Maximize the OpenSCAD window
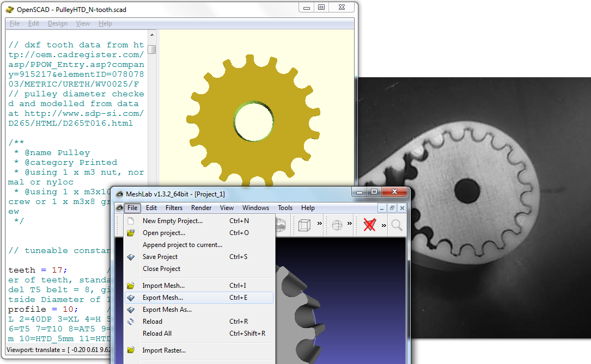The image size is (591, 364). click(321, 7)
